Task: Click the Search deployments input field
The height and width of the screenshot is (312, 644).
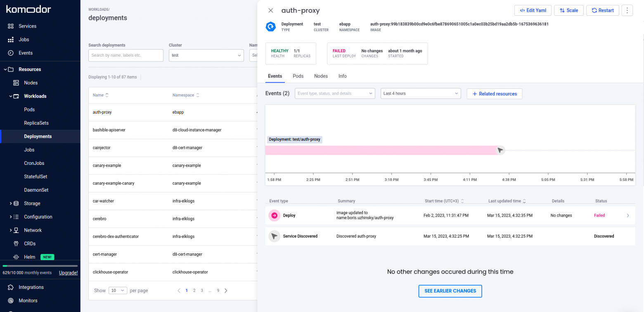Action: 126,55
